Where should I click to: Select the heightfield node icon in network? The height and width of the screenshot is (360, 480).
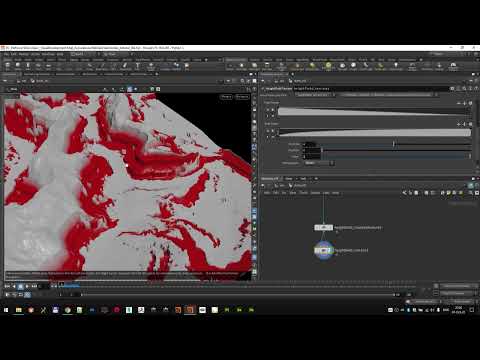323,250
